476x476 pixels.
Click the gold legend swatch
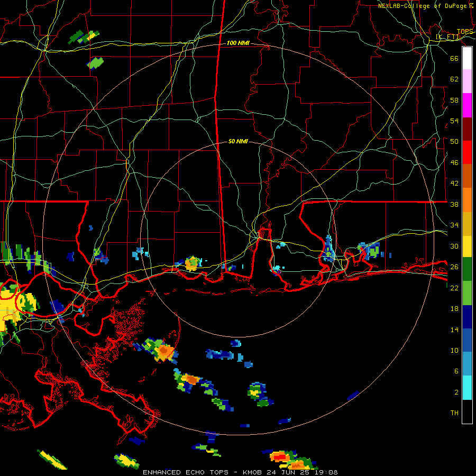(467, 224)
